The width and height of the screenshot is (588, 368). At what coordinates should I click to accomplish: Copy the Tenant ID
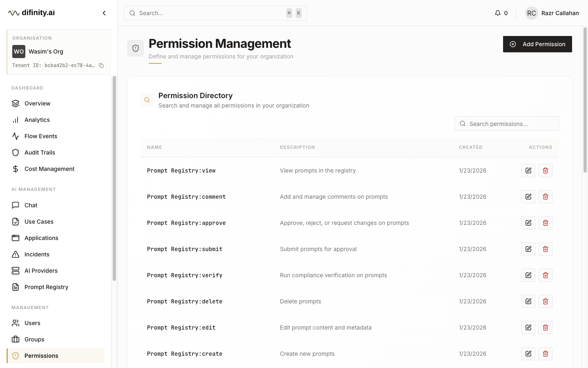coord(101,65)
